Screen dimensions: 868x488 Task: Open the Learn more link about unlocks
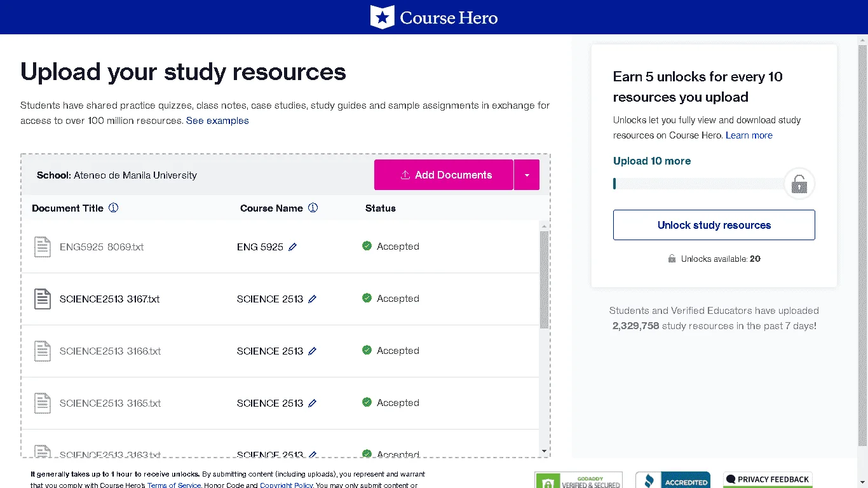(749, 135)
